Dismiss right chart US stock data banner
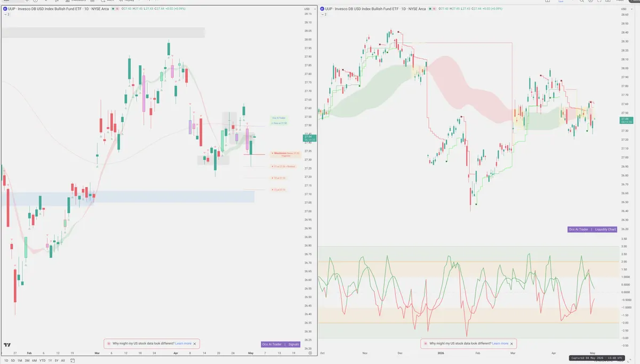640x364 pixels. point(511,344)
